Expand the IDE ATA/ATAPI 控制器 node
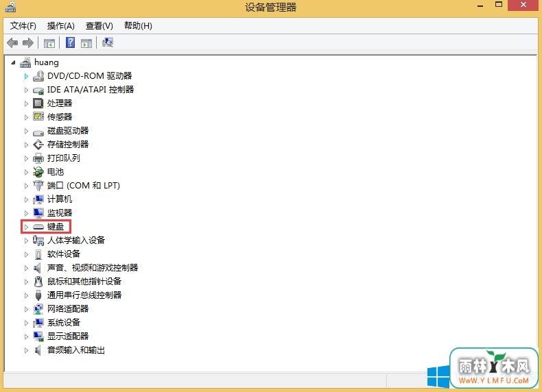The image size is (542, 392). click(26, 90)
